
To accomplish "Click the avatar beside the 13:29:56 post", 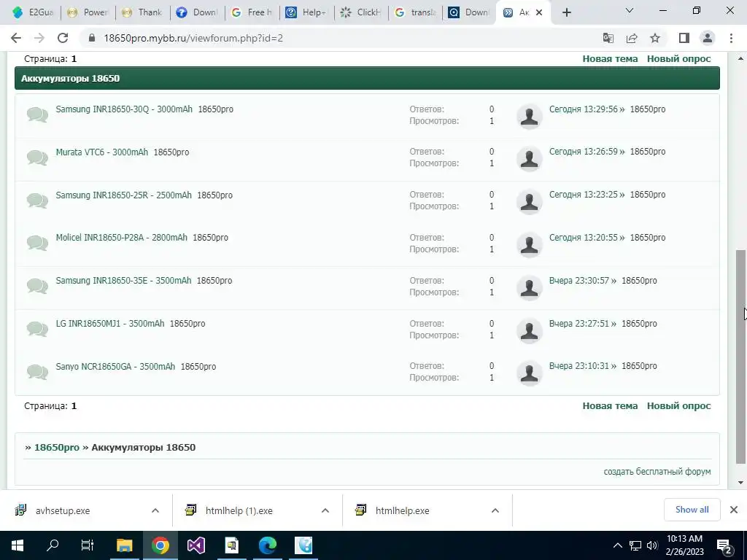I will 530,116.
